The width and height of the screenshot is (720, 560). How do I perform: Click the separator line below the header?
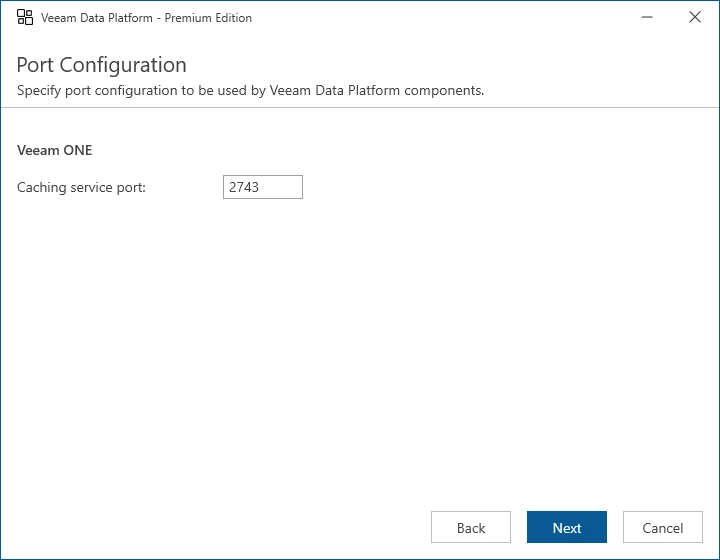[x=360, y=106]
